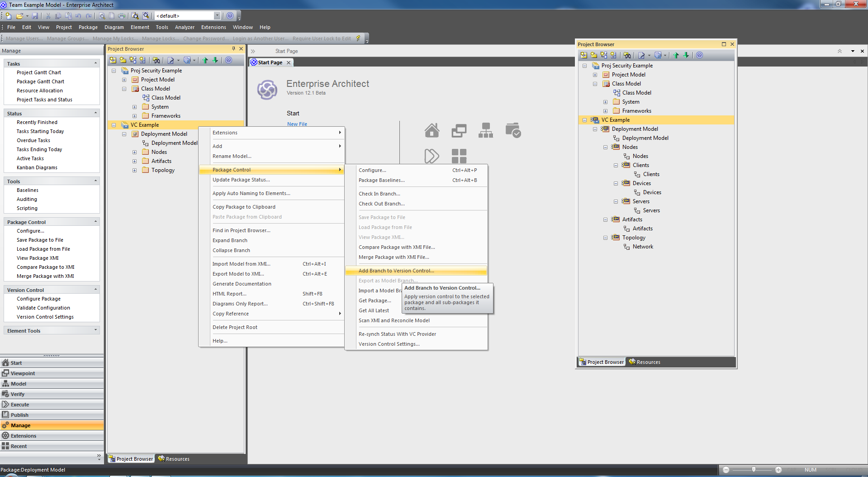Click the green up arrow in floating Project Browser
The image size is (868, 477).
tap(676, 55)
